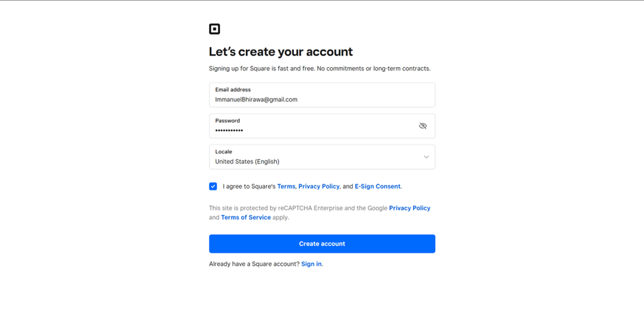Click the masked password dots
The width and height of the screenshot is (644, 311).
pos(229,131)
